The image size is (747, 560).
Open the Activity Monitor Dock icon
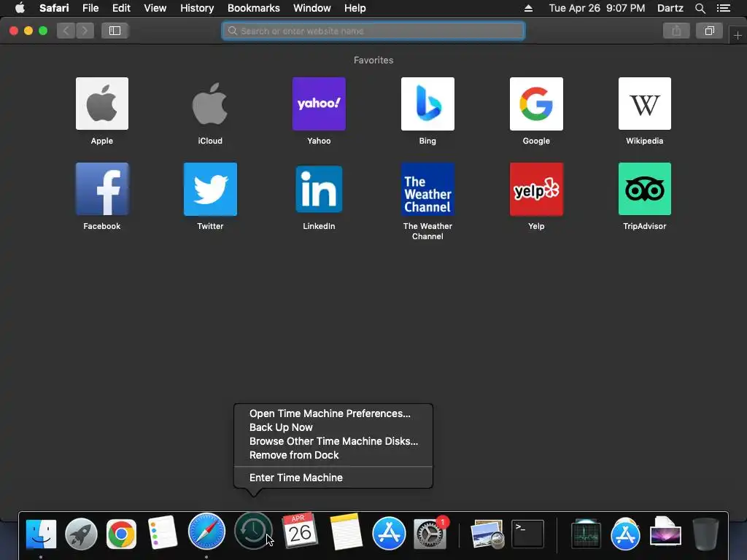586,534
